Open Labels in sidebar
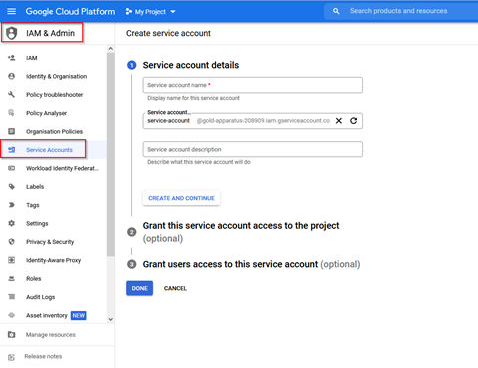 coord(35,186)
